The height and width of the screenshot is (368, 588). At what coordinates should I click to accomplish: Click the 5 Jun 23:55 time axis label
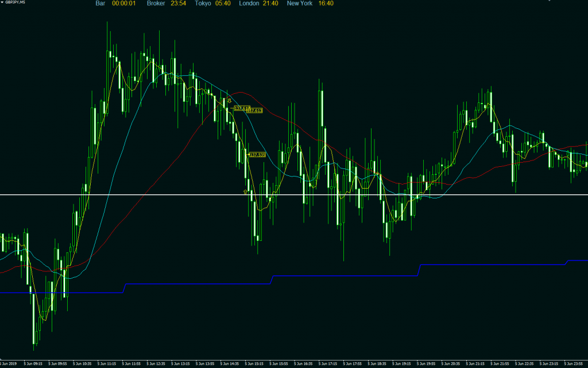click(574, 364)
